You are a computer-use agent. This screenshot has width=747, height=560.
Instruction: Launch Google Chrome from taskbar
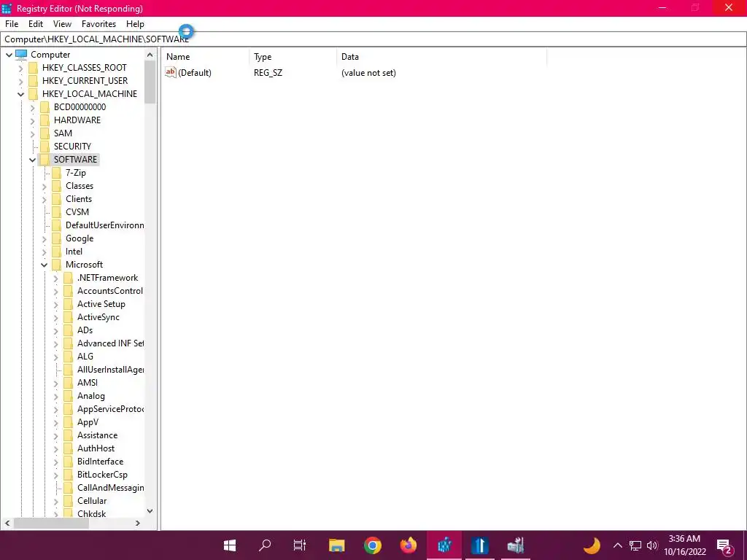coord(373,545)
